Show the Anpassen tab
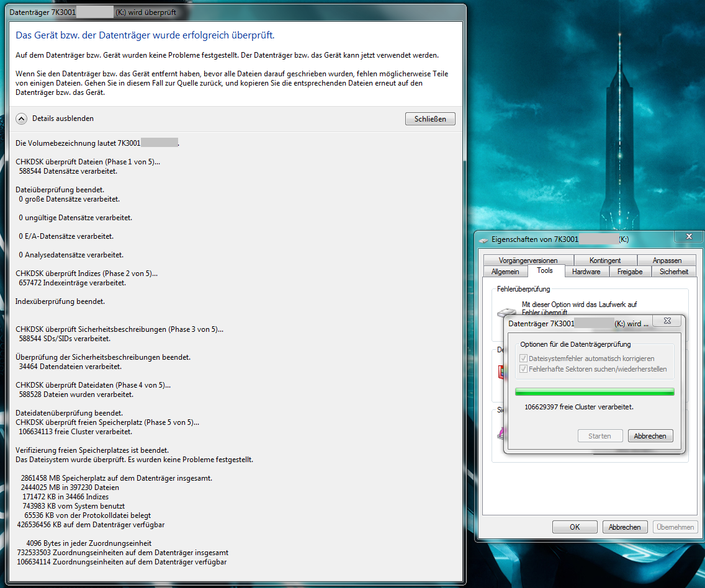705x588 pixels. click(667, 261)
